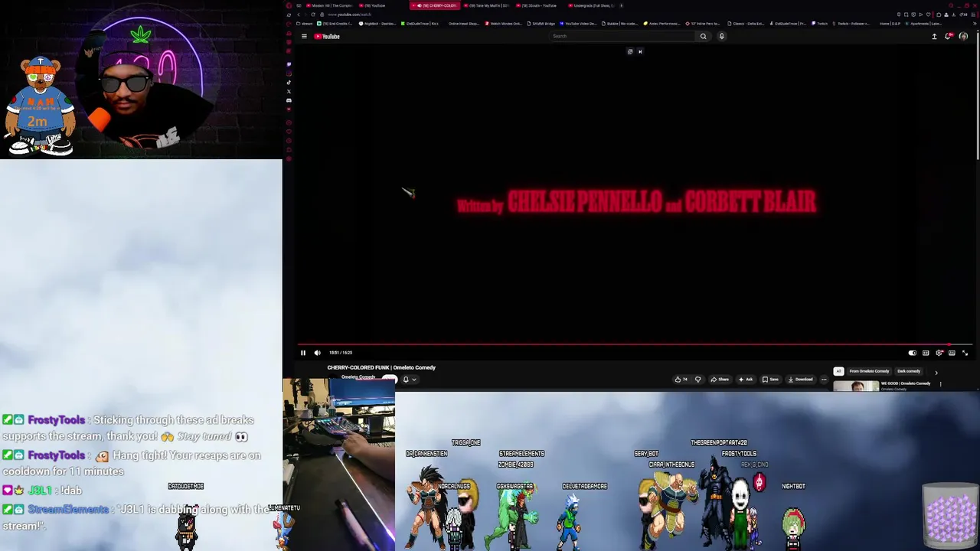Toggle the autoplay switch in the player
This screenshot has width=980, height=551.
913,353
